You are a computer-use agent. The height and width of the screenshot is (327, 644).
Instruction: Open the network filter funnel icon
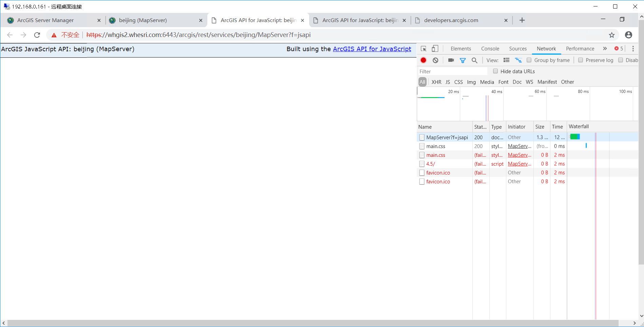463,60
